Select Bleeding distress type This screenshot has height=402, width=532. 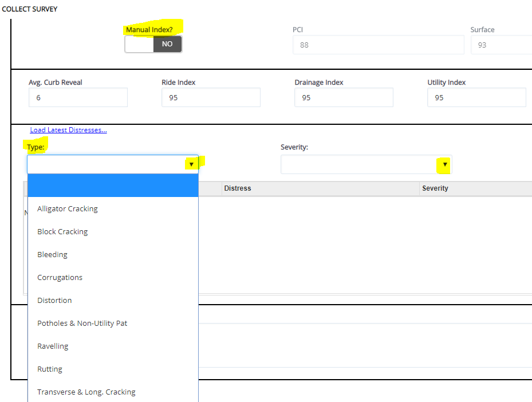coord(52,254)
